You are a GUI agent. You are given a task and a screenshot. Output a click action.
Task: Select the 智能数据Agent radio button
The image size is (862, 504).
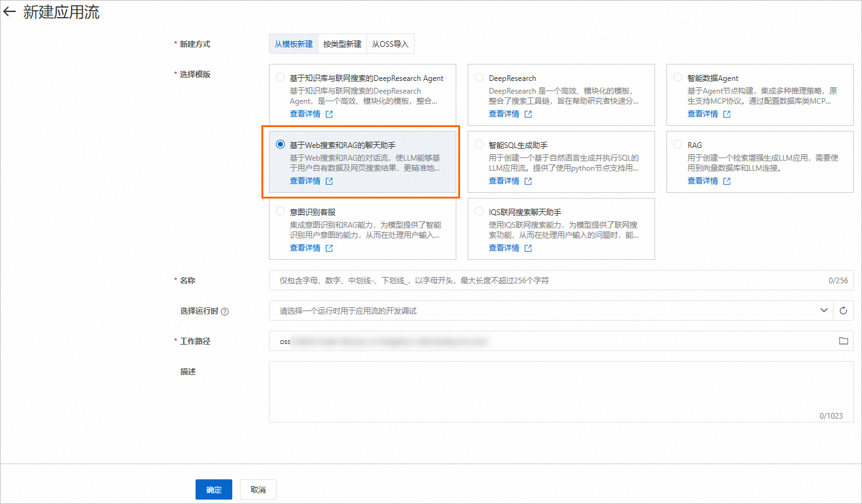[678, 78]
